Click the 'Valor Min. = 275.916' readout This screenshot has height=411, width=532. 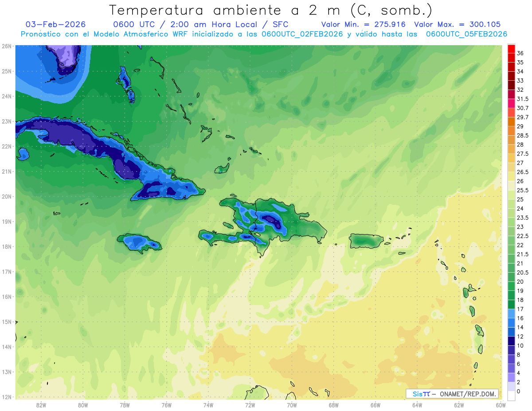364,24
